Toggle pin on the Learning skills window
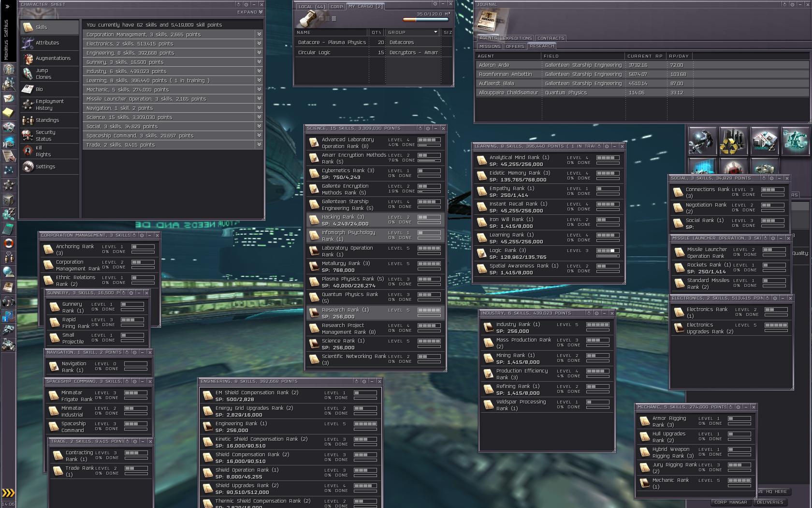This screenshot has height=508, width=812. (607, 146)
